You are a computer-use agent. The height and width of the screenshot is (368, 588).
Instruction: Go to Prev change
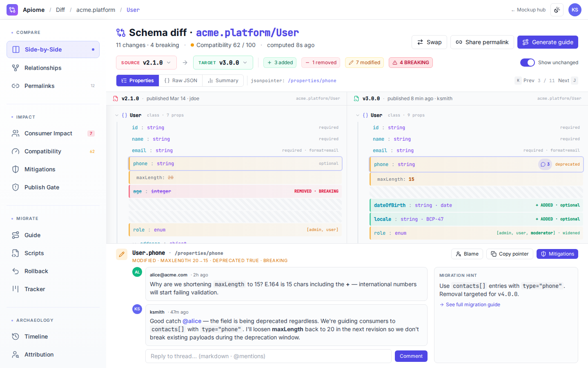click(525, 81)
